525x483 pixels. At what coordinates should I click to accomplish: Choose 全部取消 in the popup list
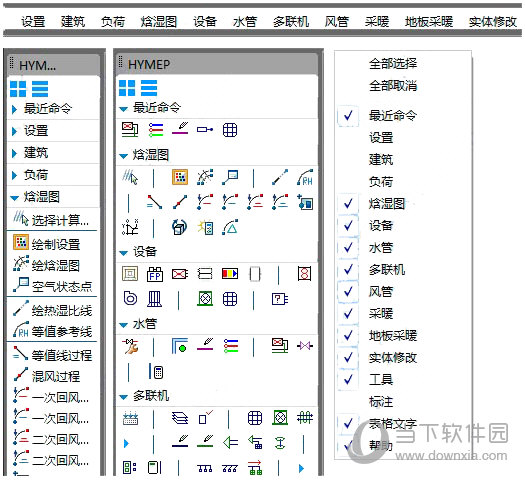point(393,86)
